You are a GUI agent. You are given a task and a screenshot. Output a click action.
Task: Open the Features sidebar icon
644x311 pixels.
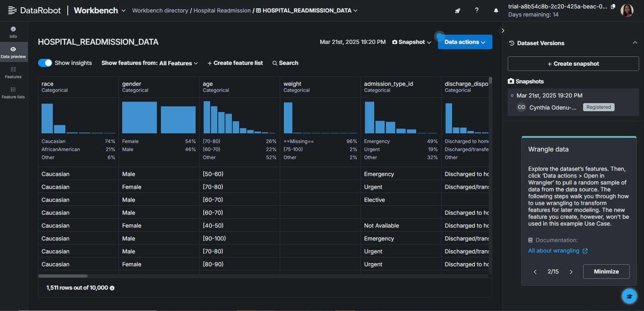[x=13, y=73]
